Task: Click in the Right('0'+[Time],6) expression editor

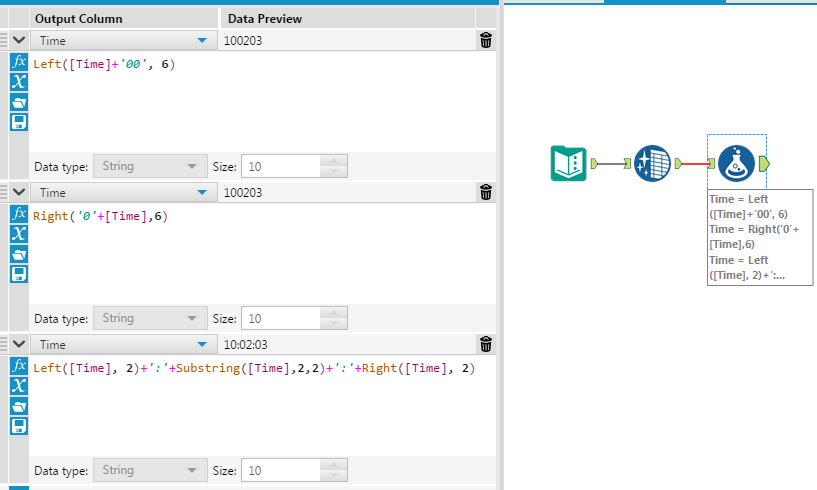Action: click(x=262, y=254)
